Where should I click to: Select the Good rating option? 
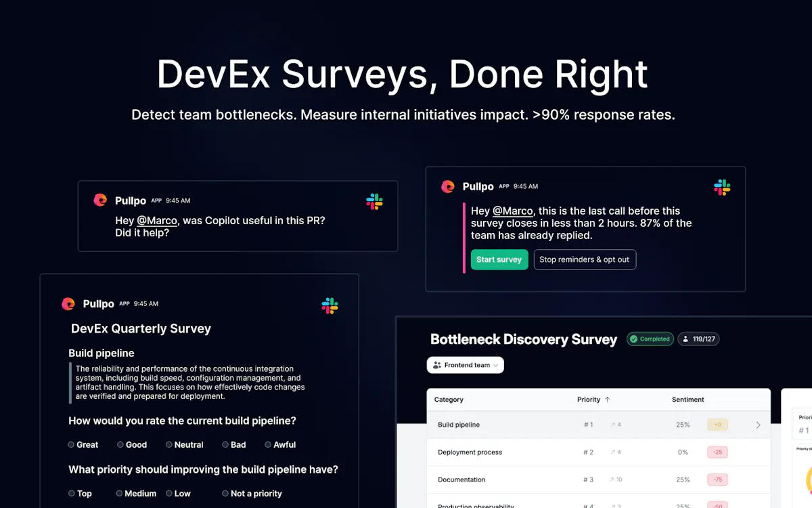[x=120, y=444]
